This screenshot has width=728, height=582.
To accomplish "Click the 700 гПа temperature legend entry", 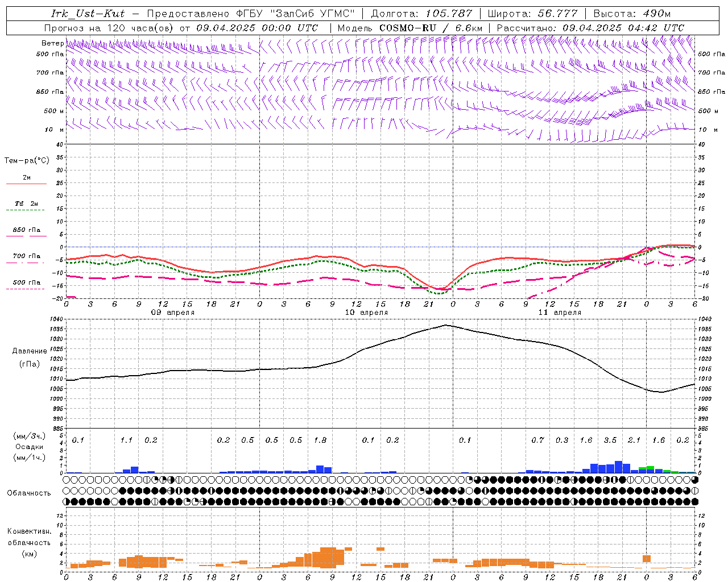I will (27, 256).
